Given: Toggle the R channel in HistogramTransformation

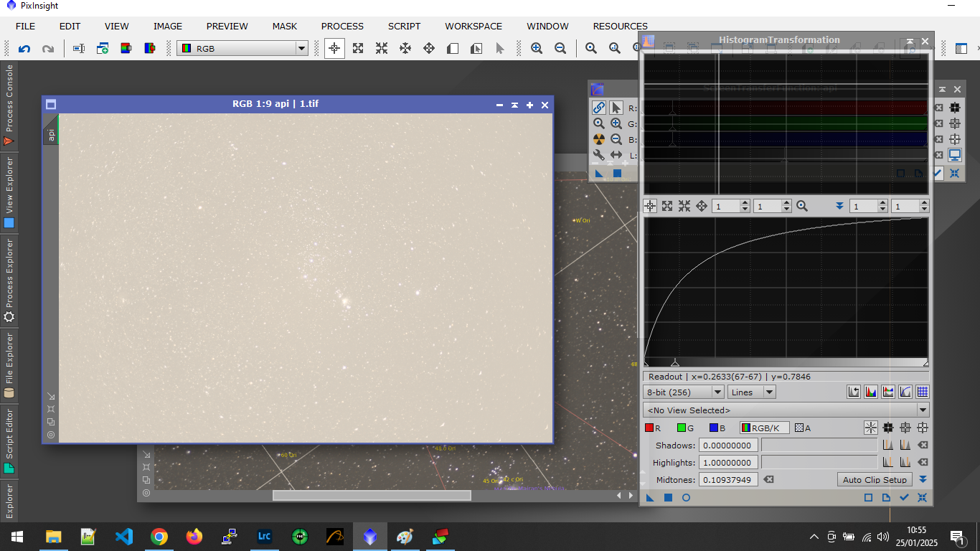Looking at the screenshot, I should tap(653, 428).
